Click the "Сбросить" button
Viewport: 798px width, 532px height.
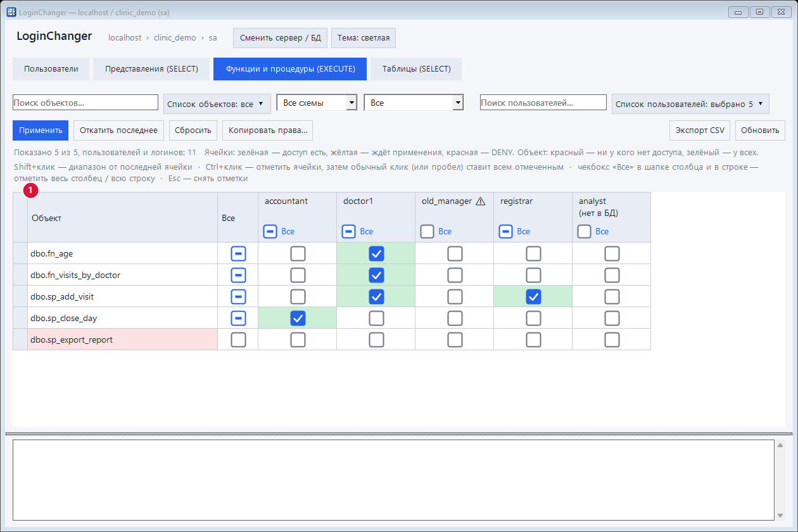[193, 130]
